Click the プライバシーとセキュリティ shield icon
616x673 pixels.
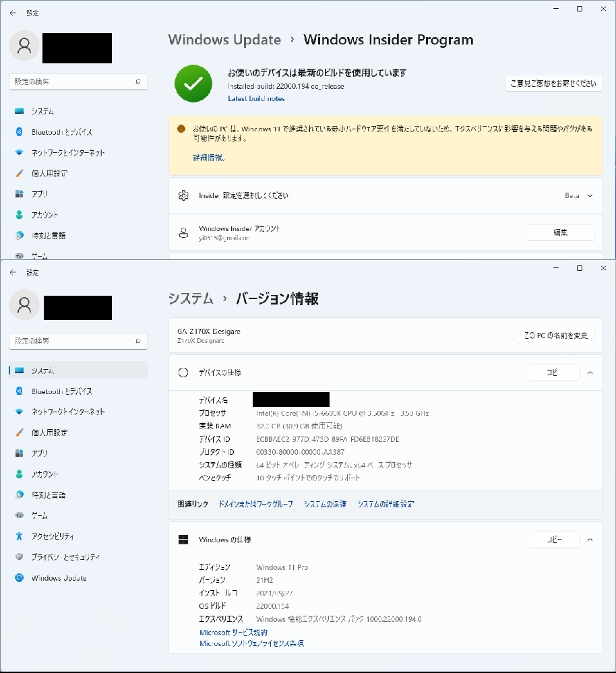[20, 556]
